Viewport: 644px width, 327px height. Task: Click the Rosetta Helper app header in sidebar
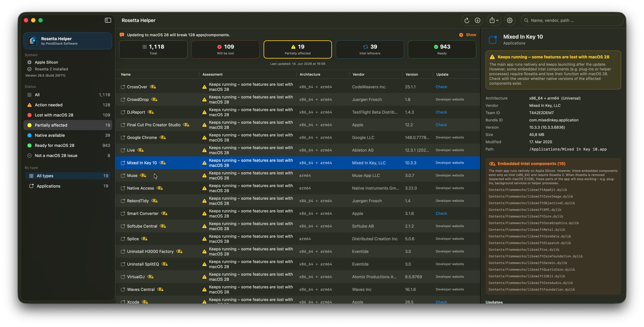[x=68, y=41]
